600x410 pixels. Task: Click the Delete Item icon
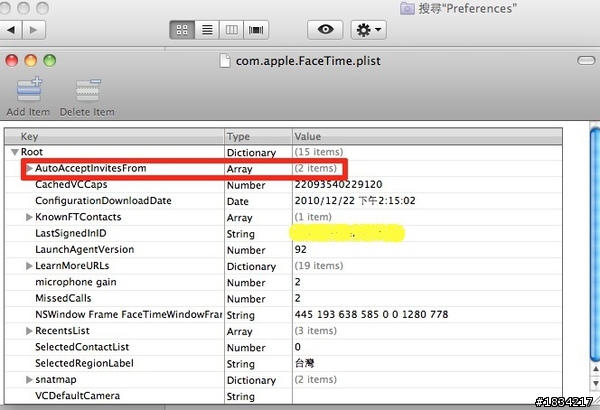[88, 90]
